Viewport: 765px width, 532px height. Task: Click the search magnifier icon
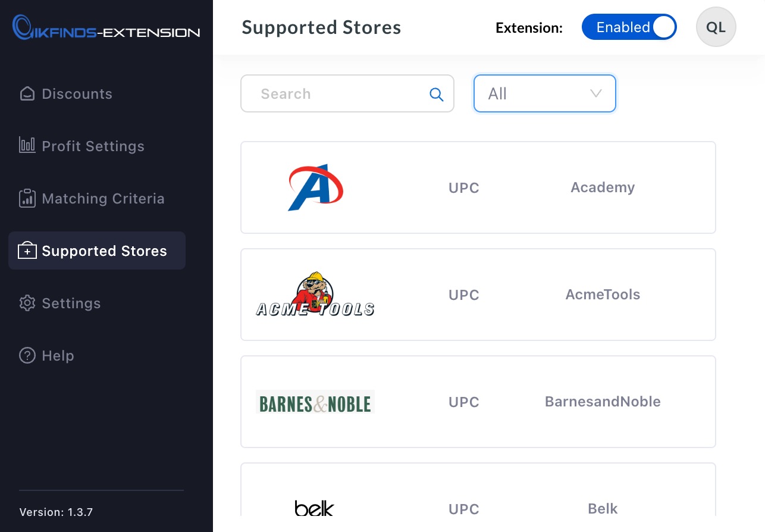[x=437, y=94]
